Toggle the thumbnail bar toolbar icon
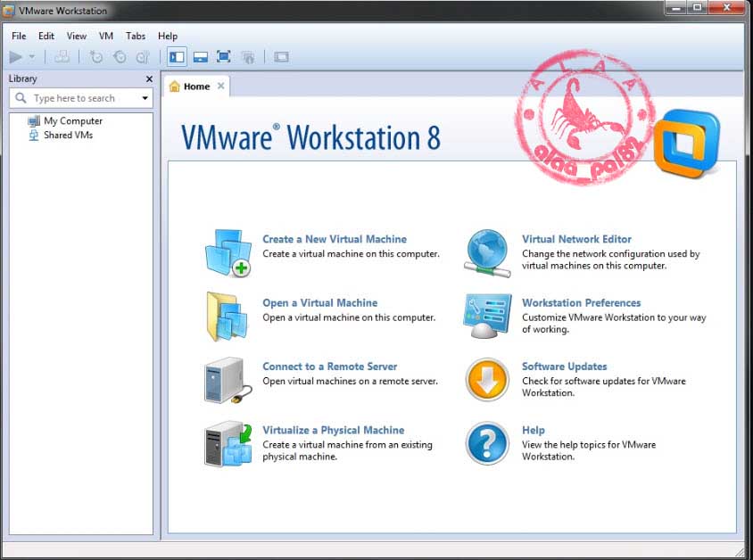This screenshot has width=753, height=560. click(x=200, y=57)
